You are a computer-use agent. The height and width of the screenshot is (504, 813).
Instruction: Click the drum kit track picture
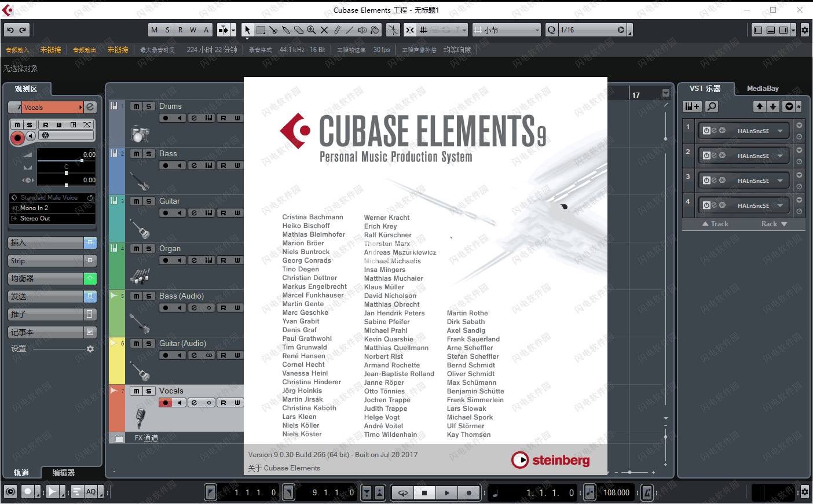point(140,134)
